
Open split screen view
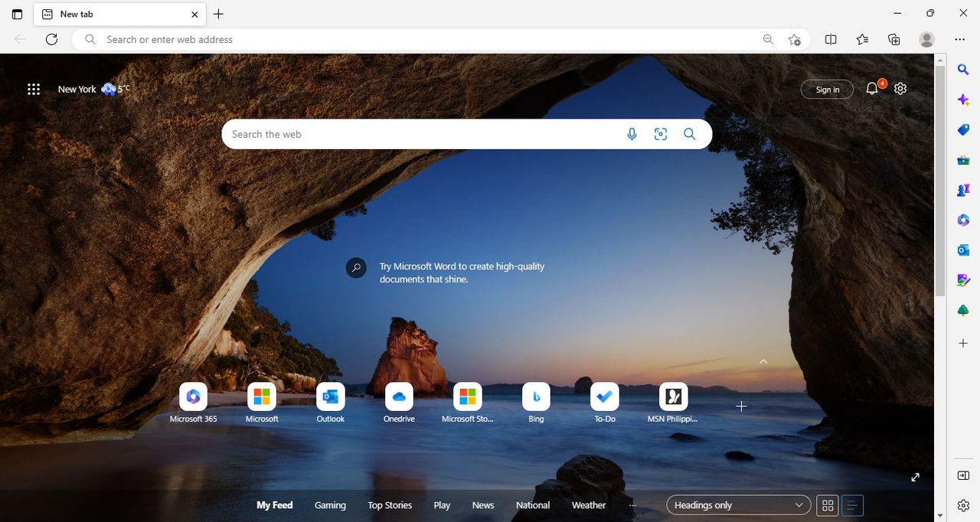tap(831, 39)
